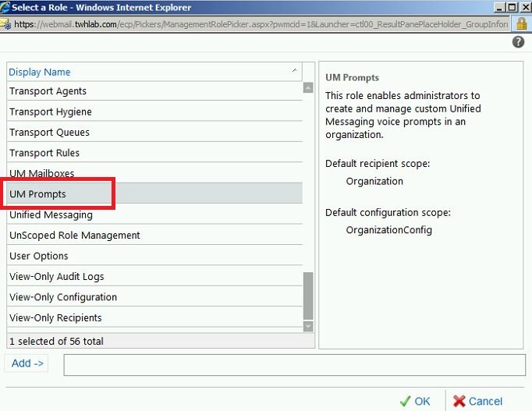This screenshot has height=411, width=532.
Task: Select the User Options role
Action: [154, 256]
